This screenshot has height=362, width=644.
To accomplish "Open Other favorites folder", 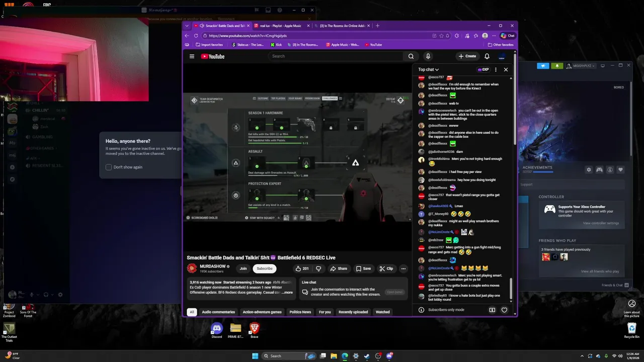I will (x=501, y=45).
